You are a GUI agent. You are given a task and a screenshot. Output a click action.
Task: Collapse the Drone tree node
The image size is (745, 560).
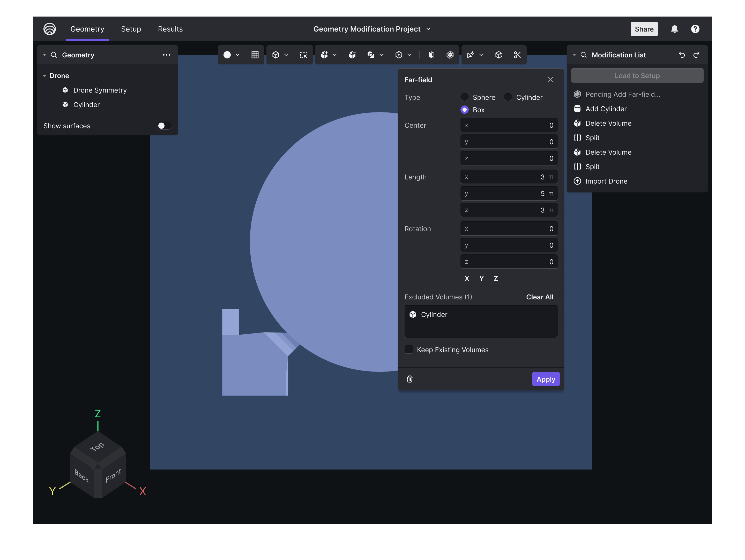pos(44,76)
